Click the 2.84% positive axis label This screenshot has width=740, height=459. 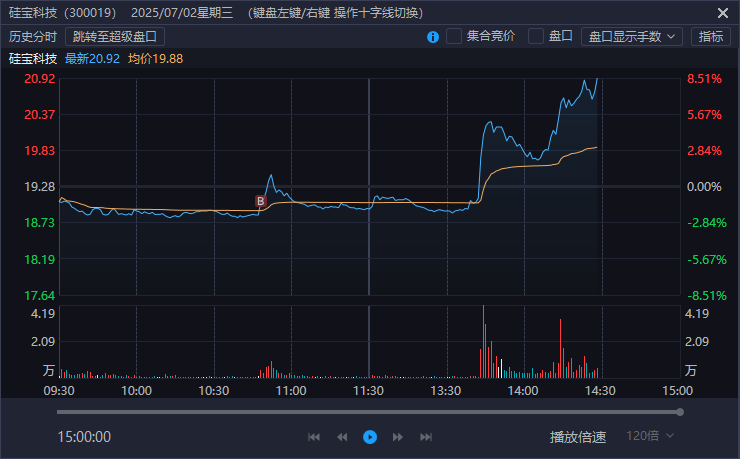pos(704,151)
